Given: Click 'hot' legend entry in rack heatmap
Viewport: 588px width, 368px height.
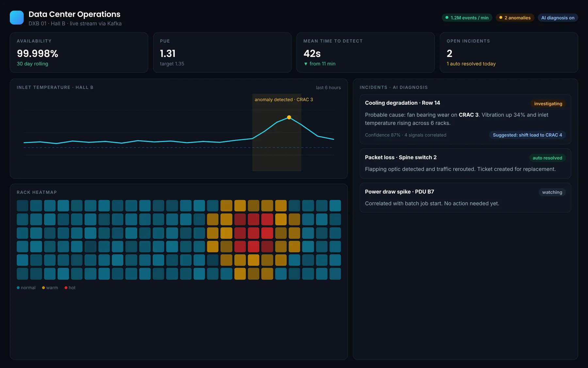Looking at the screenshot, I should 70,288.
